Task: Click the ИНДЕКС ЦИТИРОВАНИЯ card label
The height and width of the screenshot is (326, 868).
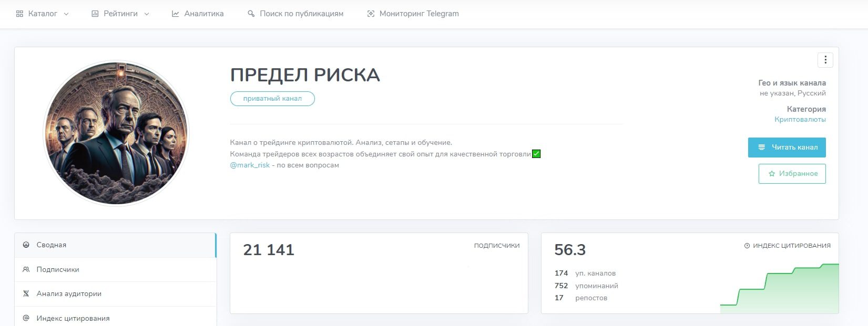Action: click(792, 246)
